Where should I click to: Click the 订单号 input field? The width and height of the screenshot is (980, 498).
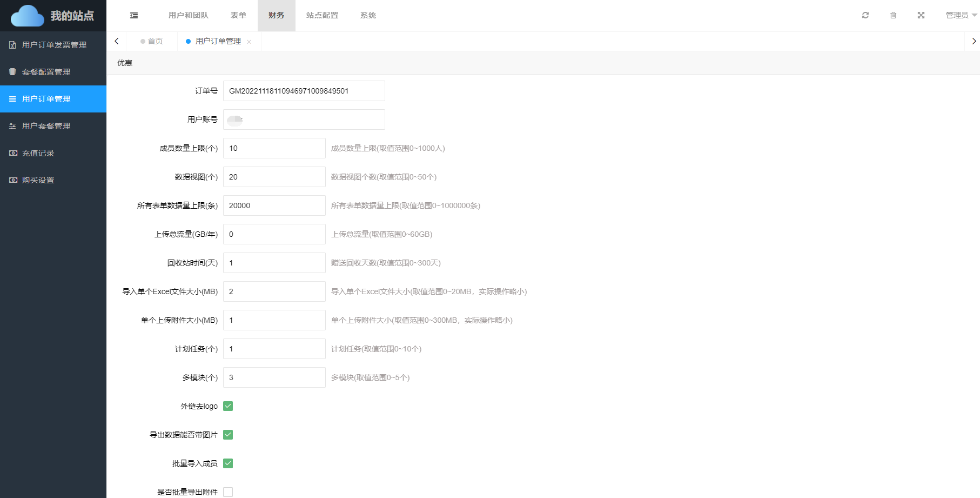[x=304, y=91]
